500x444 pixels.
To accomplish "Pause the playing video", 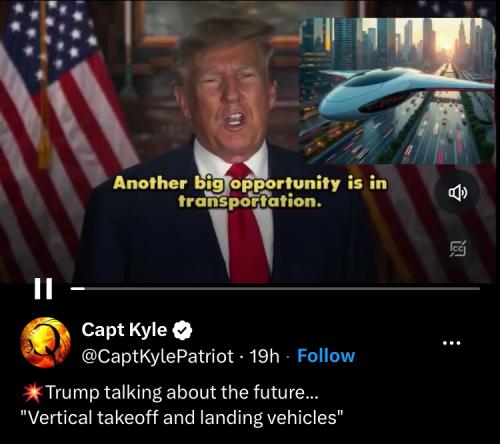I will pos(43,289).
